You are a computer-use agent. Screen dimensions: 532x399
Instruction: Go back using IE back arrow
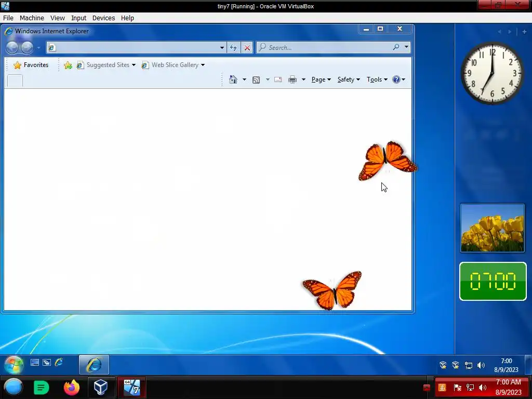tap(12, 47)
